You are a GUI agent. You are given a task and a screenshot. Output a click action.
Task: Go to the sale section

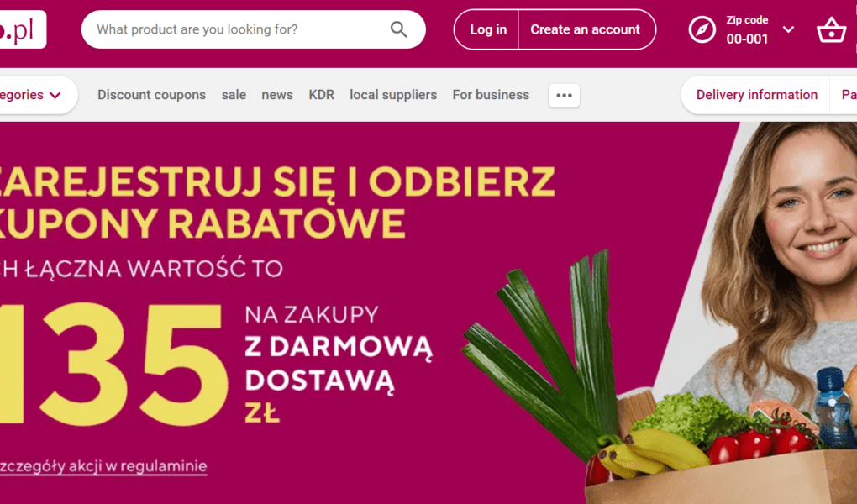234,95
